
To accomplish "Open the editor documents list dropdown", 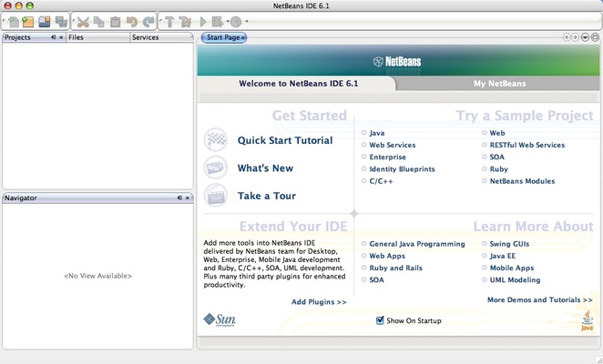I will (585, 37).
